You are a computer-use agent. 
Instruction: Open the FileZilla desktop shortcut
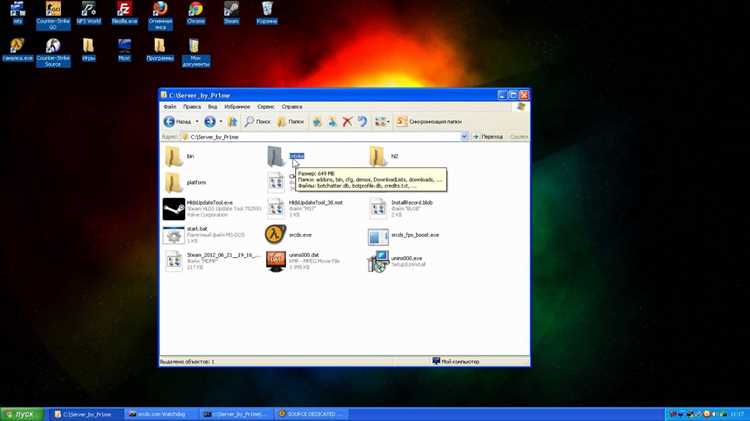(124, 12)
